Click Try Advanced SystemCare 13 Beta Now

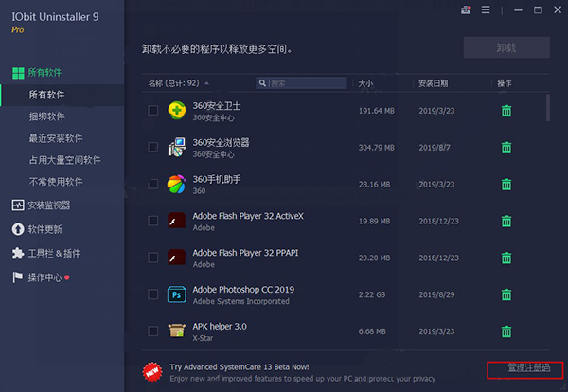240,367
